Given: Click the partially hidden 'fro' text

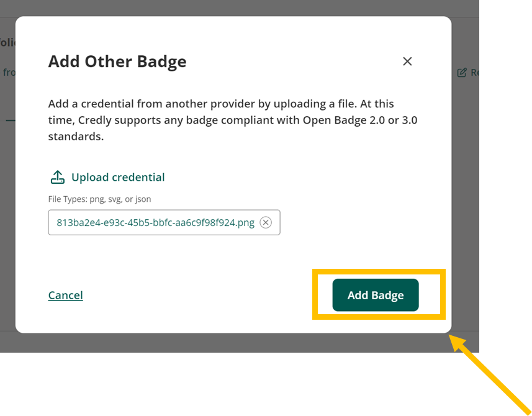Looking at the screenshot, I should click(9, 72).
